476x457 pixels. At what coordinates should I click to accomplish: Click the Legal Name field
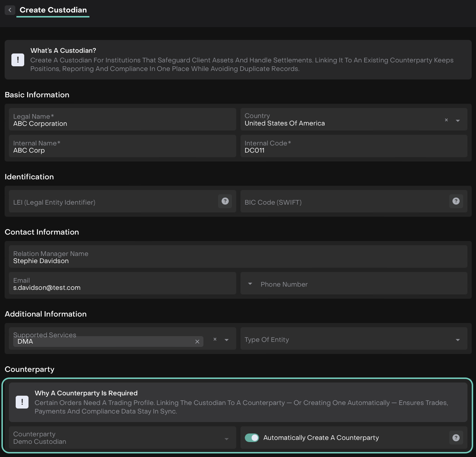click(x=122, y=120)
